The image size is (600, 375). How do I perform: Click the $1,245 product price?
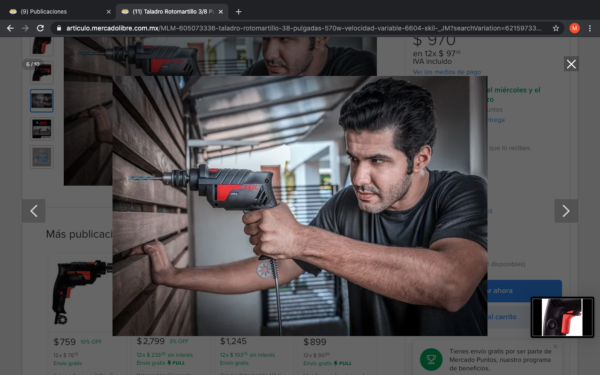point(233,341)
